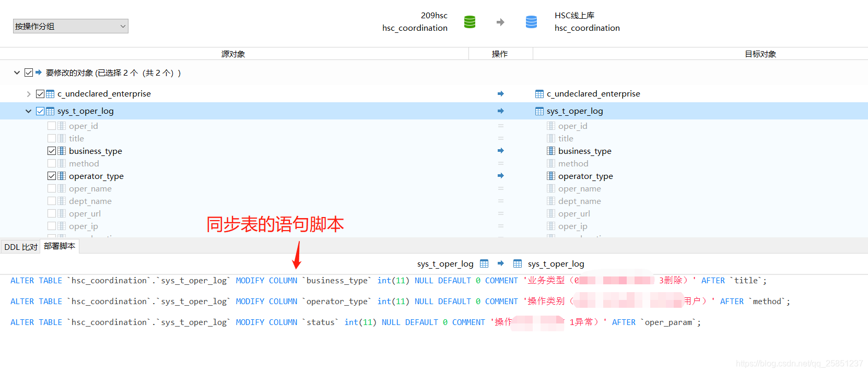This screenshot has height=373, width=868.
Task: Click the target oper_id column icon
Action: [x=551, y=126]
